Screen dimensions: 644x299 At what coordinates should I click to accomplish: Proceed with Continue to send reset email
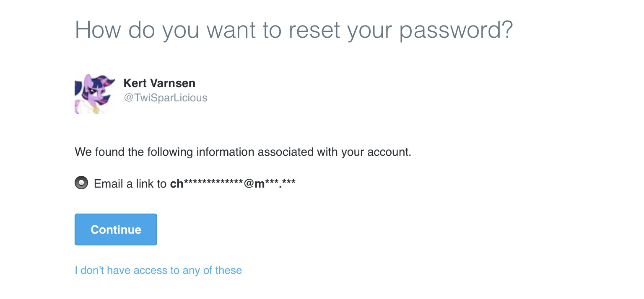click(x=116, y=229)
